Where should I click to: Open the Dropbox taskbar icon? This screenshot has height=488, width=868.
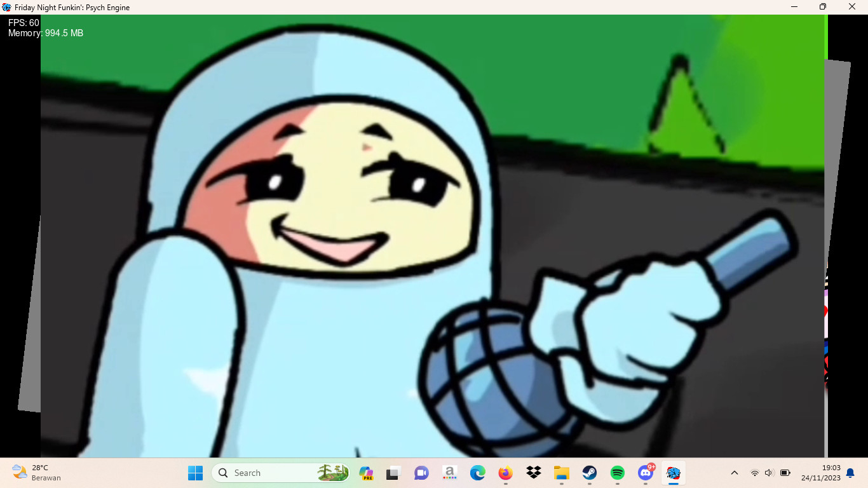[533, 473]
